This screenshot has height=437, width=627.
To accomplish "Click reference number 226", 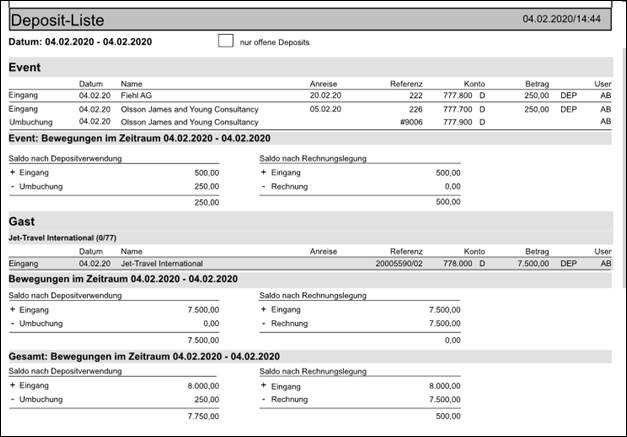I will (415, 109).
